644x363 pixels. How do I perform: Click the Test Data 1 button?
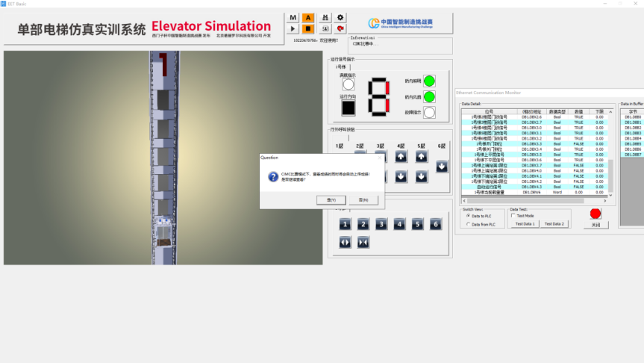(525, 224)
